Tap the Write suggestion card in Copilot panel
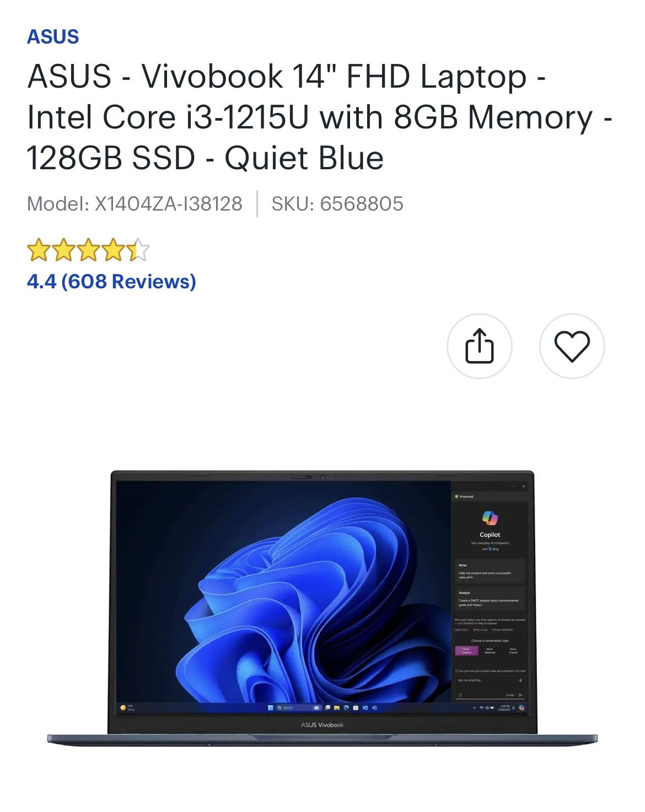645x812 pixels. tap(490, 571)
